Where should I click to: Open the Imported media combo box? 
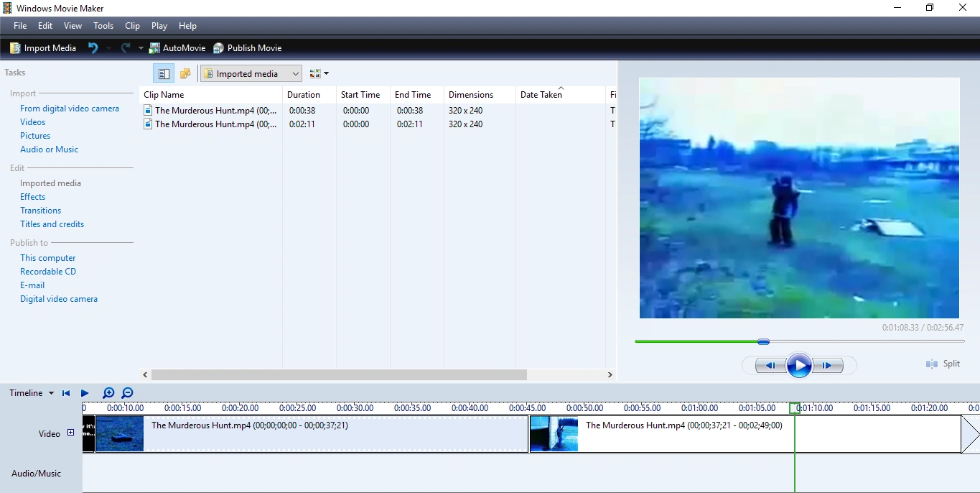pyautogui.click(x=251, y=73)
